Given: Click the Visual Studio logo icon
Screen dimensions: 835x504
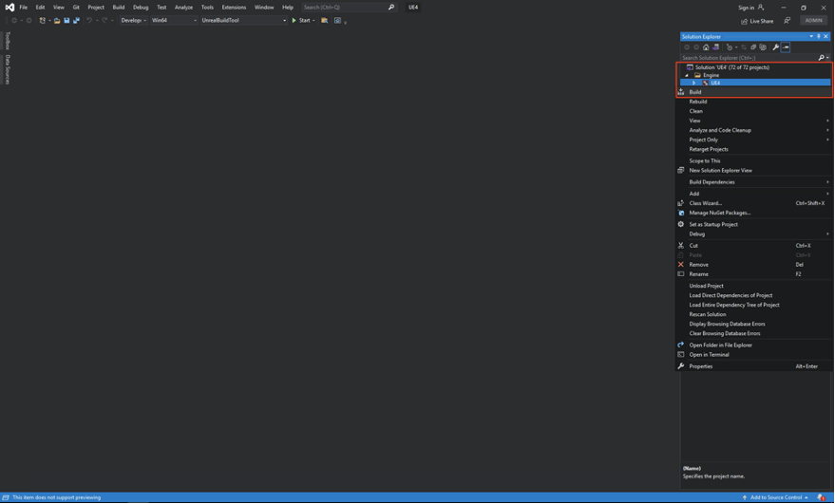Looking at the screenshot, I should (x=9, y=8).
